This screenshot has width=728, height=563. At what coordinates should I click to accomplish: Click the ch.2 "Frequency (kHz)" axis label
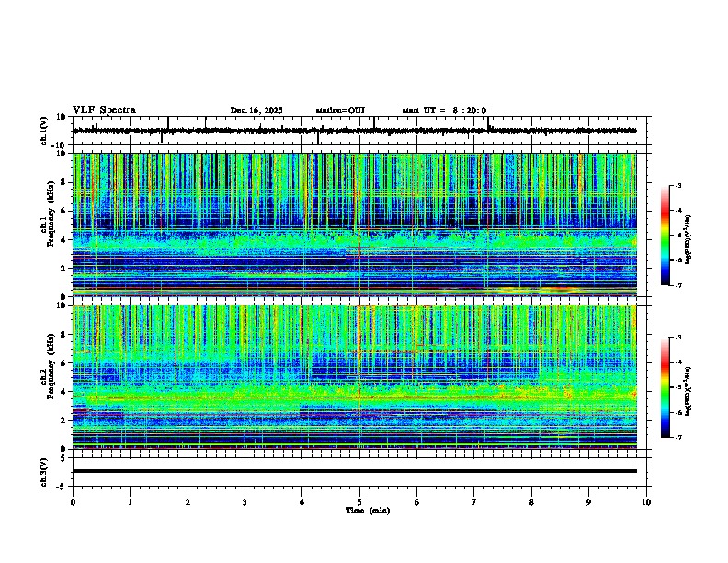click(51, 366)
